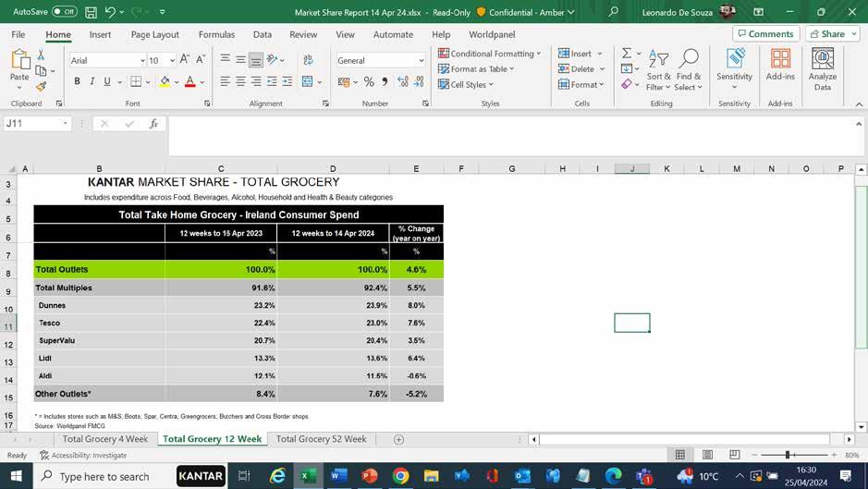This screenshot has width=868, height=489.
Task: Open Chrome from the taskbar
Action: (401, 476)
